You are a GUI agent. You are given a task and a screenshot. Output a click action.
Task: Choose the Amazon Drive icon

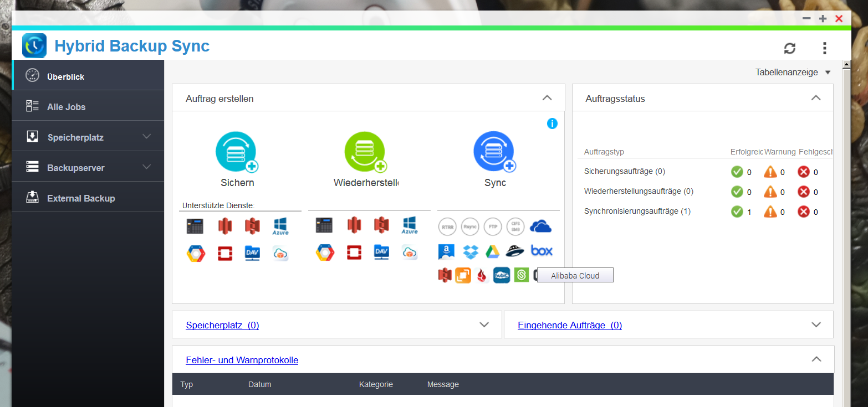pyautogui.click(x=447, y=251)
